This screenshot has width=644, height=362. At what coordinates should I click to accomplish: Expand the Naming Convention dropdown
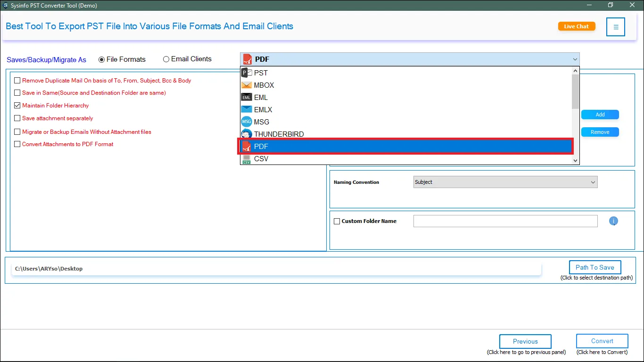[593, 182]
